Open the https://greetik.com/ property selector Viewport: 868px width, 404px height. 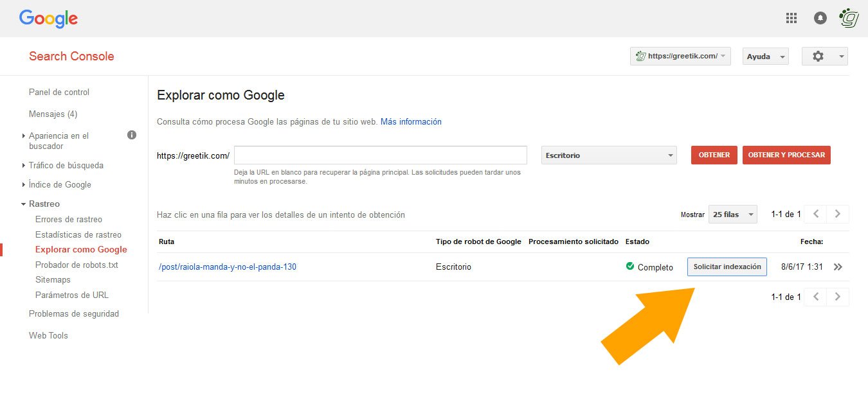pyautogui.click(x=680, y=57)
